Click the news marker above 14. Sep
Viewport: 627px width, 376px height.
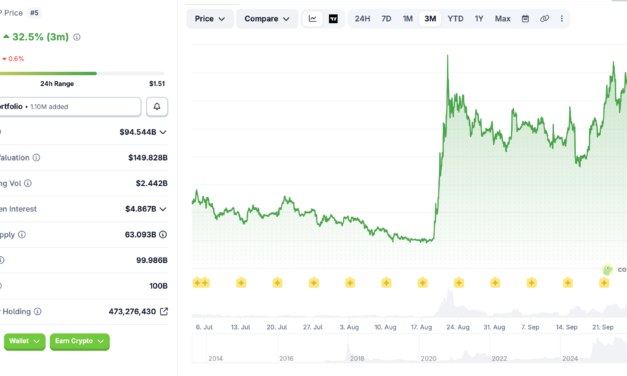coord(568,283)
